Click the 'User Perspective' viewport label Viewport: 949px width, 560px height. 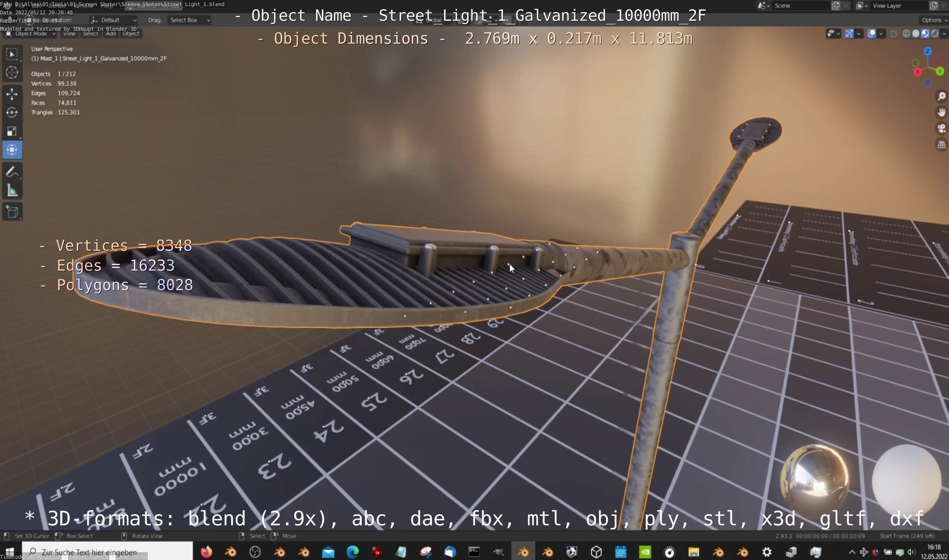pos(52,49)
